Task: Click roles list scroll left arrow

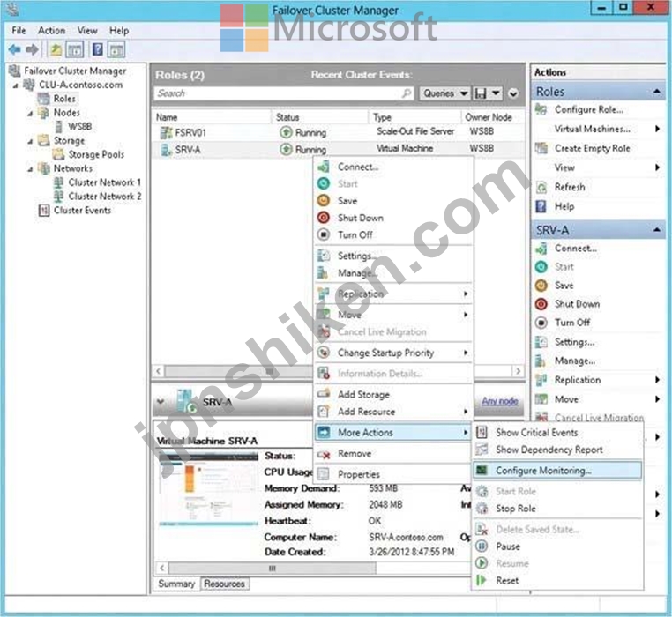Action: pos(158,370)
